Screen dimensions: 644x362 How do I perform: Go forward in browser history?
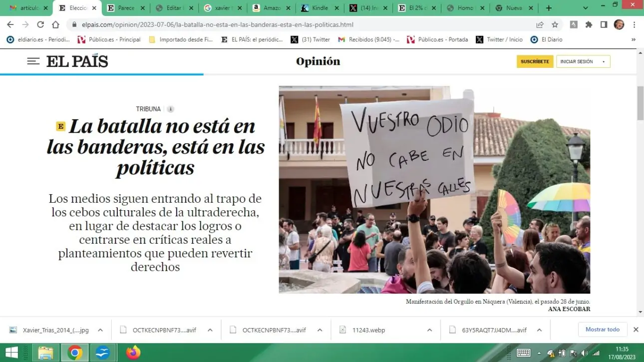pyautogui.click(x=25, y=24)
